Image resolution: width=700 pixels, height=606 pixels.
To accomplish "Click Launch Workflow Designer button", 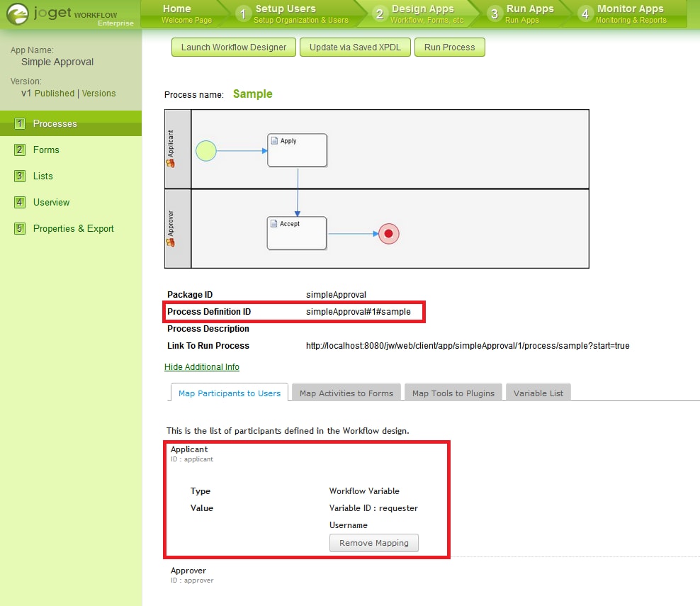I will click(234, 47).
